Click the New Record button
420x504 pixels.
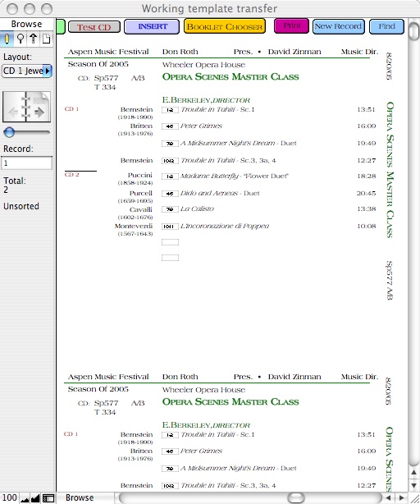pos(339,26)
